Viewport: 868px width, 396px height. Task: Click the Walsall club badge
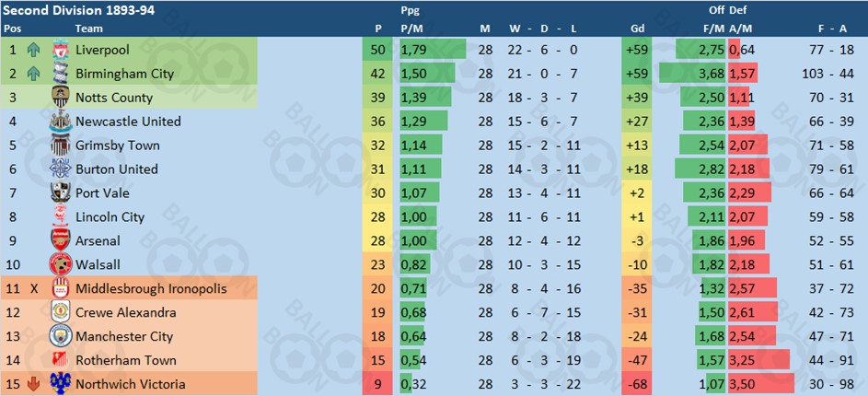(60, 264)
